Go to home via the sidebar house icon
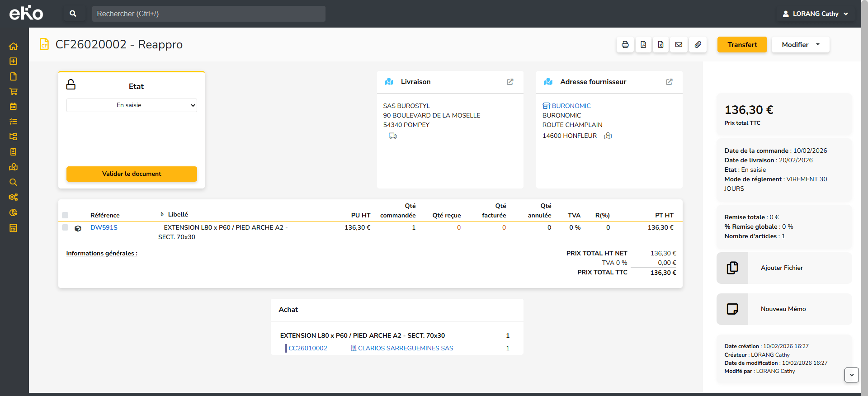The height and width of the screenshot is (396, 868). click(14, 46)
